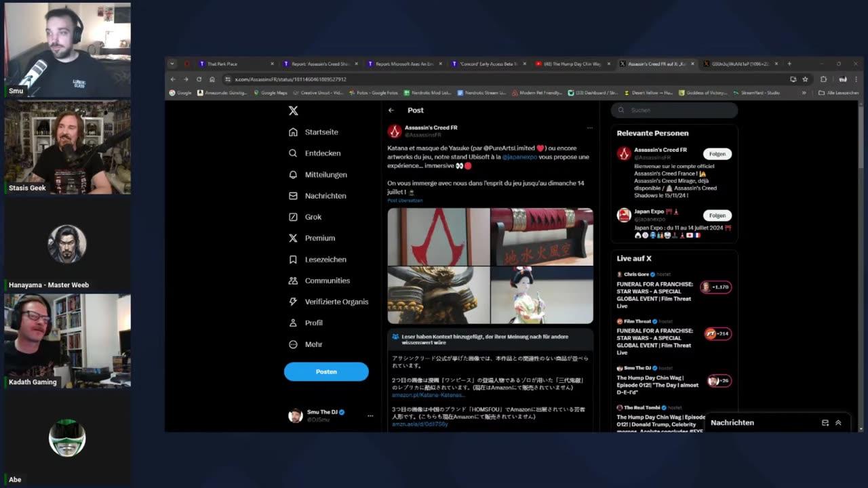Image resolution: width=868 pixels, height=488 pixels.
Task: Open the browser extensions puzzle icon
Action: [x=823, y=79]
